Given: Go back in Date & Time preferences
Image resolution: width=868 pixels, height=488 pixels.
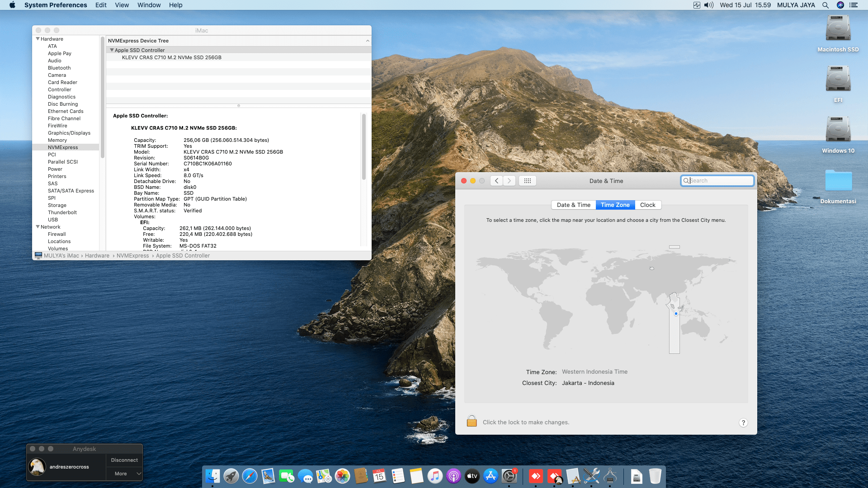Looking at the screenshot, I should click(496, 181).
